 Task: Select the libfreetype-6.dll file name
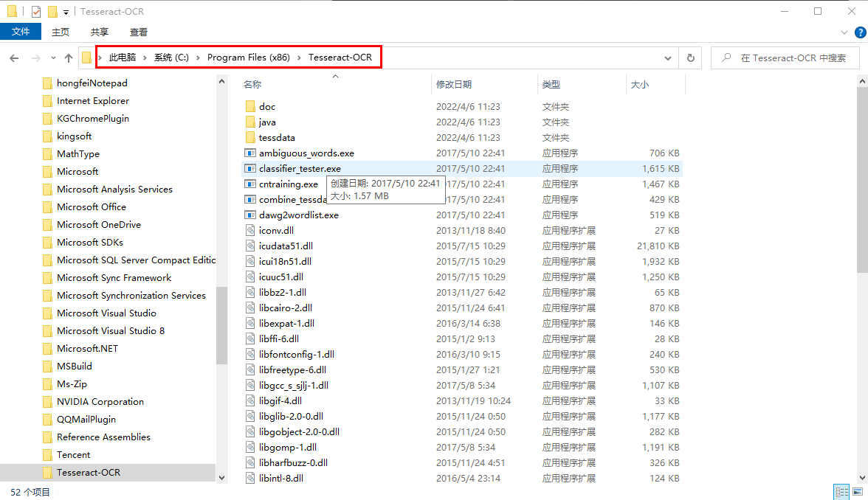click(292, 369)
